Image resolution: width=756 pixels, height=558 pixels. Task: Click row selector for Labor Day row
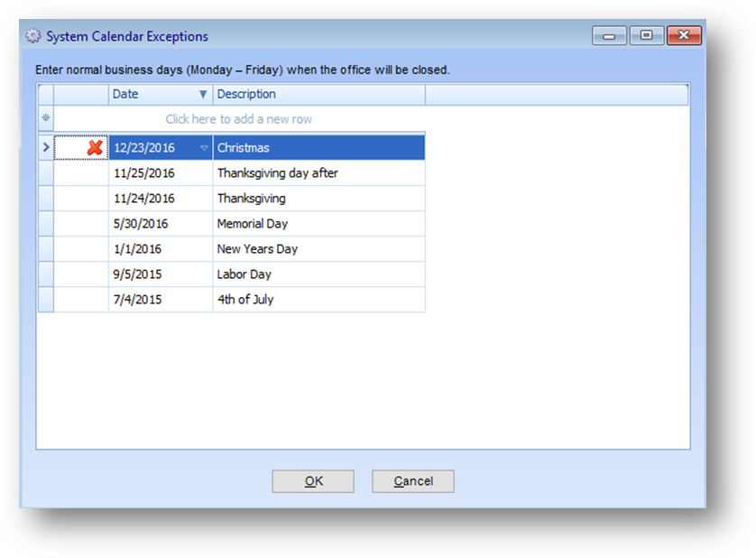[x=46, y=274]
